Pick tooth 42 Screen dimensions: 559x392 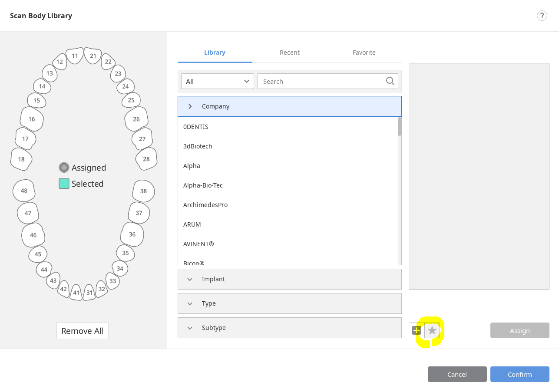click(x=63, y=289)
